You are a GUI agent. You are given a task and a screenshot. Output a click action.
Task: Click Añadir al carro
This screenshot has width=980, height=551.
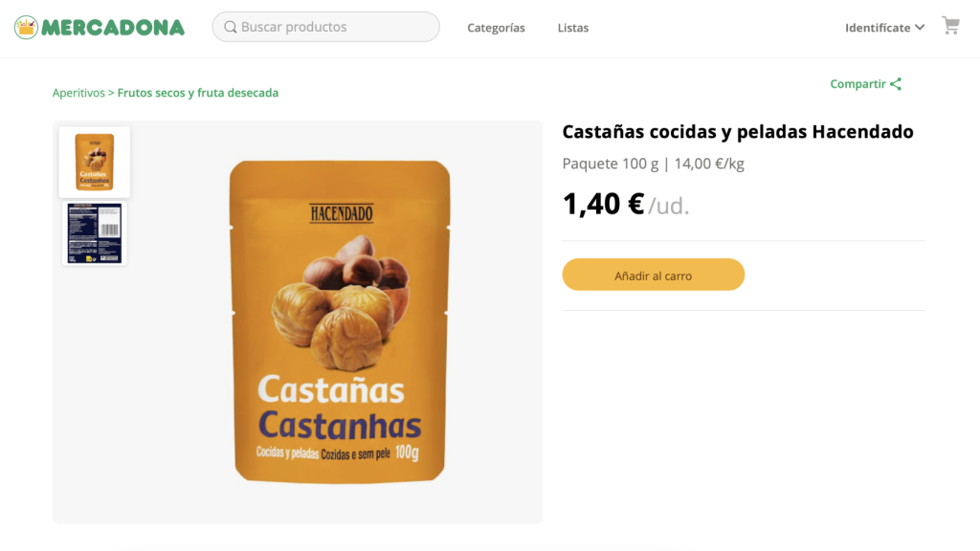[654, 275]
